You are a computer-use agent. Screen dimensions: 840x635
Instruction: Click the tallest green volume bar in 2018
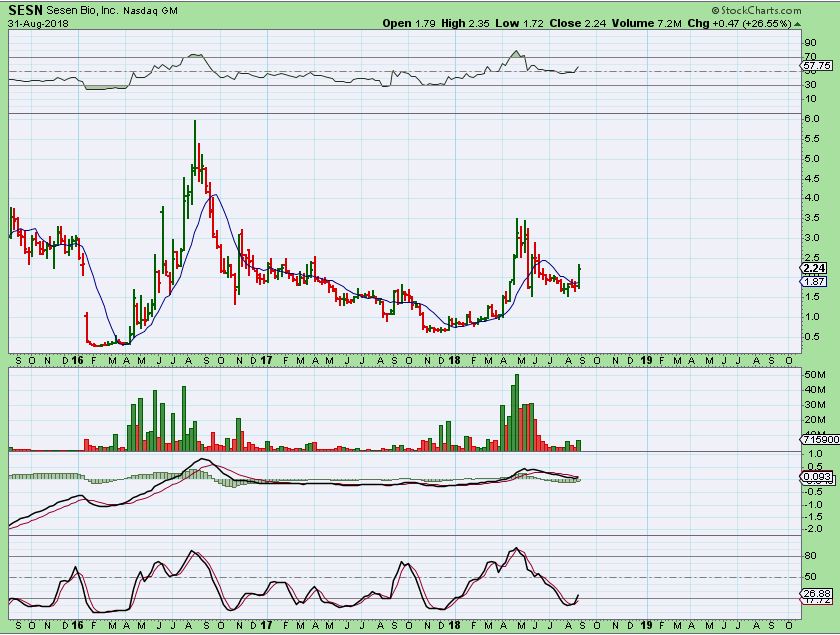(x=516, y=413)
